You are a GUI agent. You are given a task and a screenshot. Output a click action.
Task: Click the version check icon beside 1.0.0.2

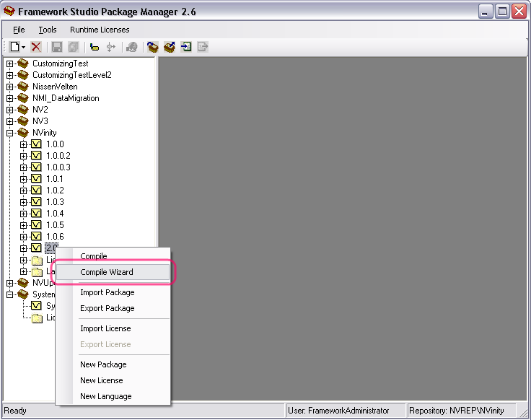pos(36,155)
